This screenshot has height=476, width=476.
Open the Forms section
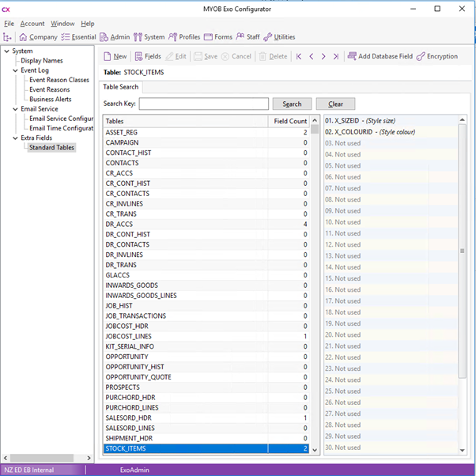218,37
